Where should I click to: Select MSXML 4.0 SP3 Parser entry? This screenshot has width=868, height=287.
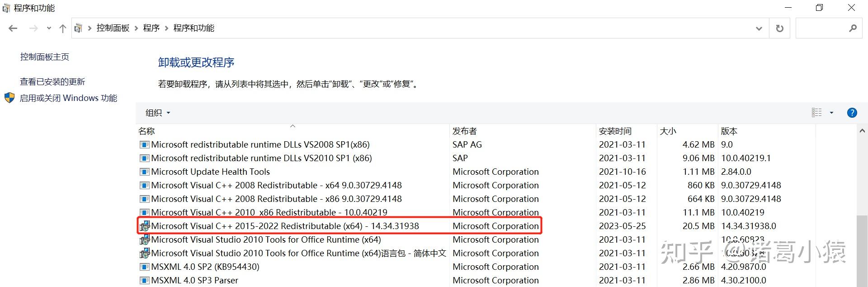(194, 281)
